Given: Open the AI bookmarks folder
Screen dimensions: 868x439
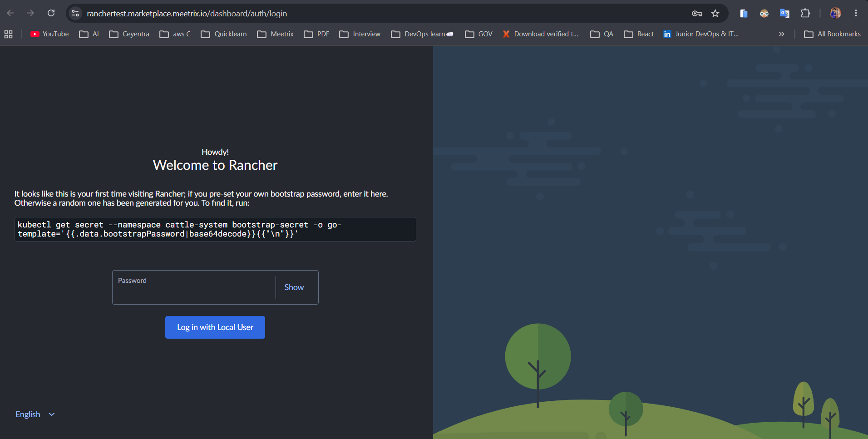Looking at the screenshot, I should click(x=89, y=34).
